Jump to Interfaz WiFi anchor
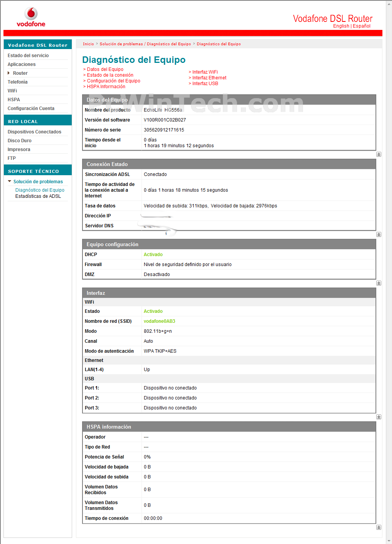392x544 pixels. (x=205, y=72)
